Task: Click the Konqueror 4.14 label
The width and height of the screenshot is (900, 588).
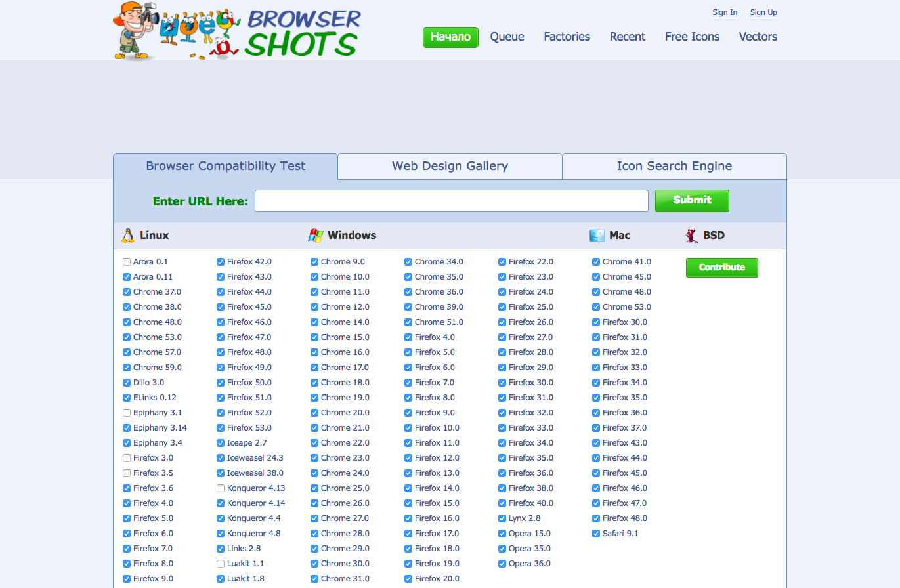Action: click(256, 503)
